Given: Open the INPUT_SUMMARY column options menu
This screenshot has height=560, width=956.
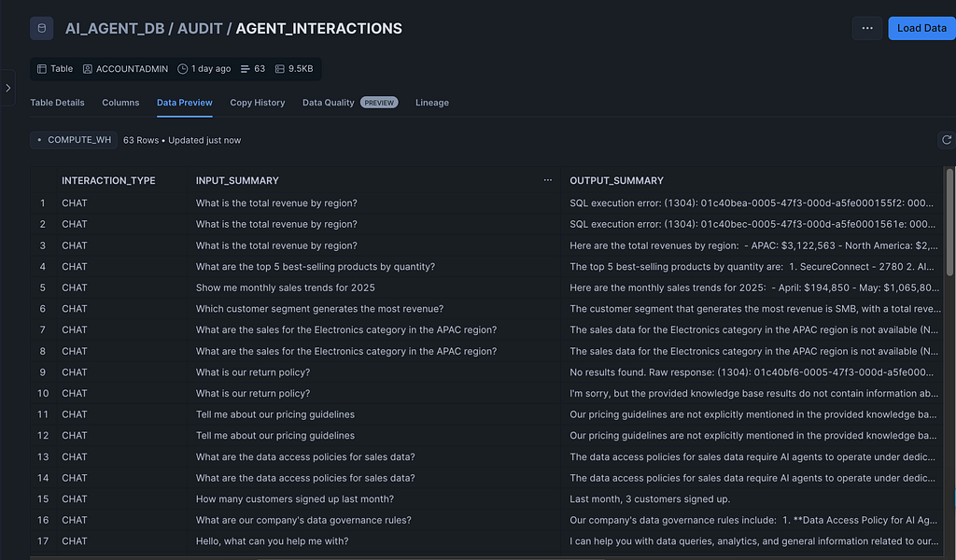Looking at the screenshot, I should tap(547, 180).
